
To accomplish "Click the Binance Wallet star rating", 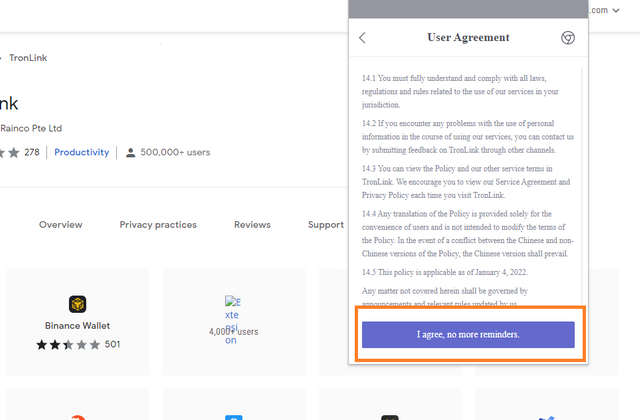I will (69, 345).
